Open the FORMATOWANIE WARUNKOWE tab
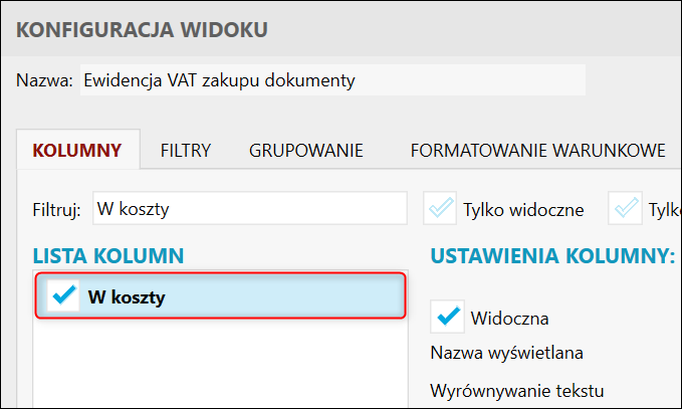This screenshot has width=682, height=409. pos(538,151)
